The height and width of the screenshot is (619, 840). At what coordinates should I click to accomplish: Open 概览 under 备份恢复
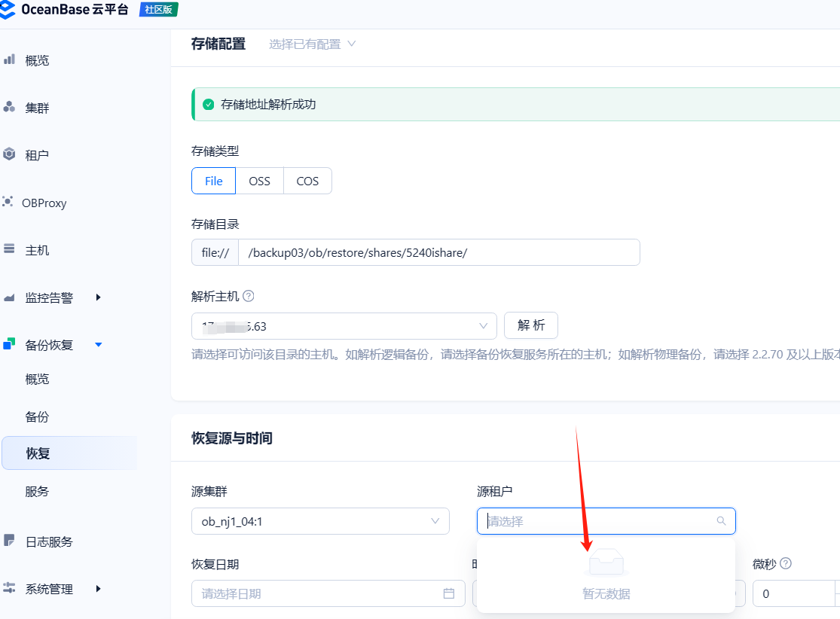[37, 379]
